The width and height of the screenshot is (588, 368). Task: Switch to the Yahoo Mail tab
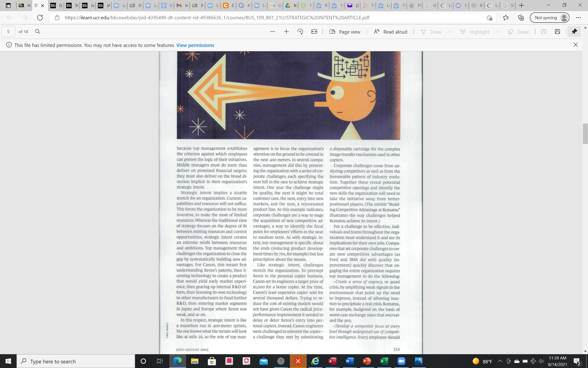click(x=353, y=5)
